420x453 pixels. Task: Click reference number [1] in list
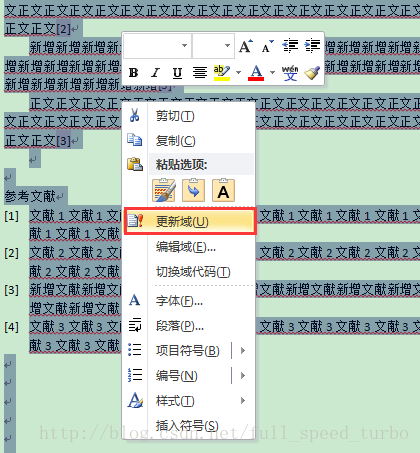click(12, 216)
